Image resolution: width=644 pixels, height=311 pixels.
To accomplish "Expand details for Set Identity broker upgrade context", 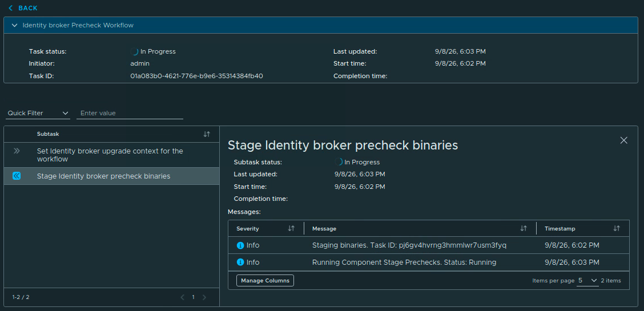I will point(17,151).
